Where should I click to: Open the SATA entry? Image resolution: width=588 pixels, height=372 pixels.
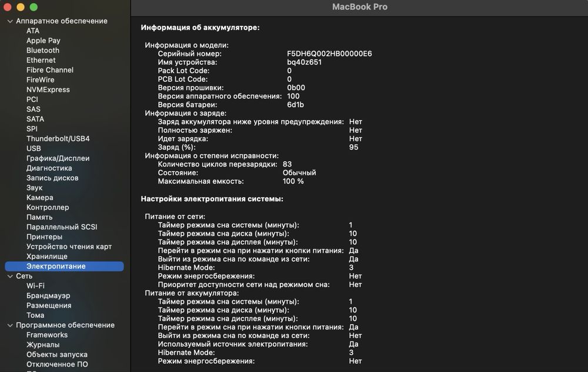pos(35,119)
